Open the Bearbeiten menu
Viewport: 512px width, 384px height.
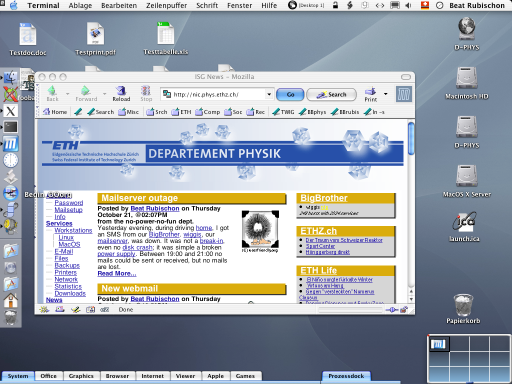click(119, 5)
